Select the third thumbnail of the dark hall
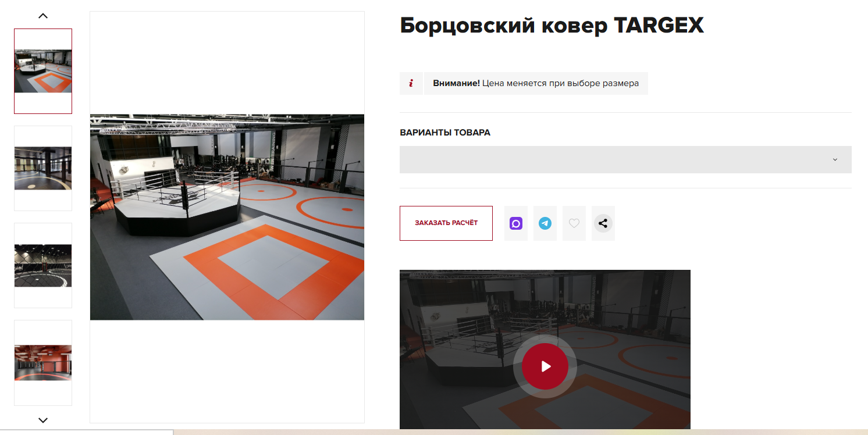Image resolution: width=868 pixels, height=435 pixels. [43, 265]
